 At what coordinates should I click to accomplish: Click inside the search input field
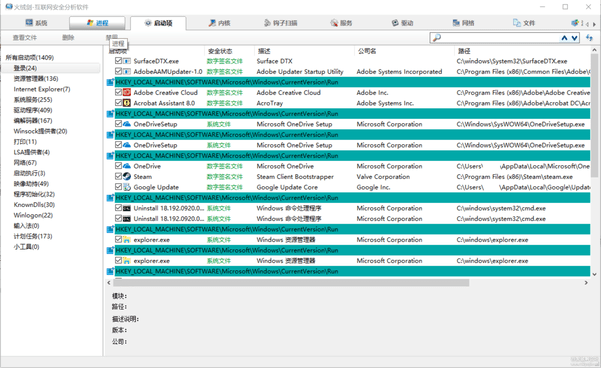tap(500, 38)
